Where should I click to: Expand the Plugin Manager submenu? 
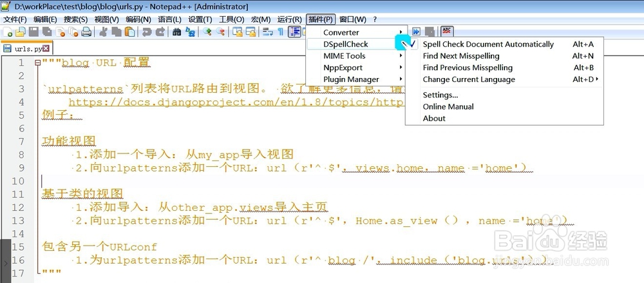coord(357,79)
